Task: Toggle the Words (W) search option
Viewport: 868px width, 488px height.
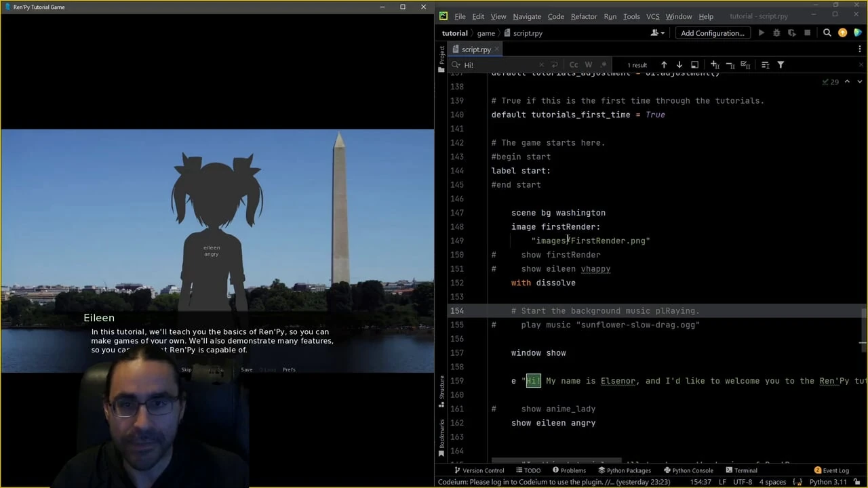Action: [x=589, y=65]
